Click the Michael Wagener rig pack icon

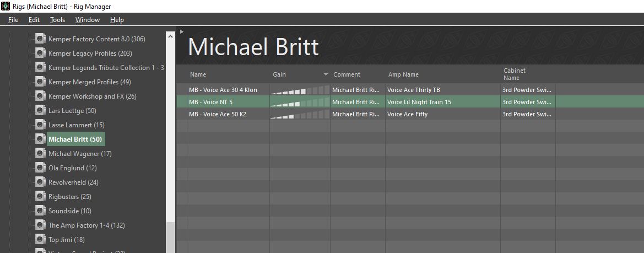(40, 154)
